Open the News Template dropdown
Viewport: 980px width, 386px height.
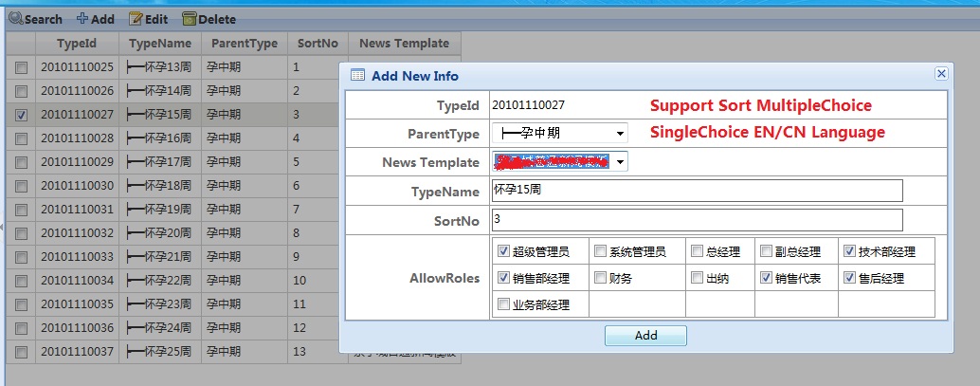(560, 161)
